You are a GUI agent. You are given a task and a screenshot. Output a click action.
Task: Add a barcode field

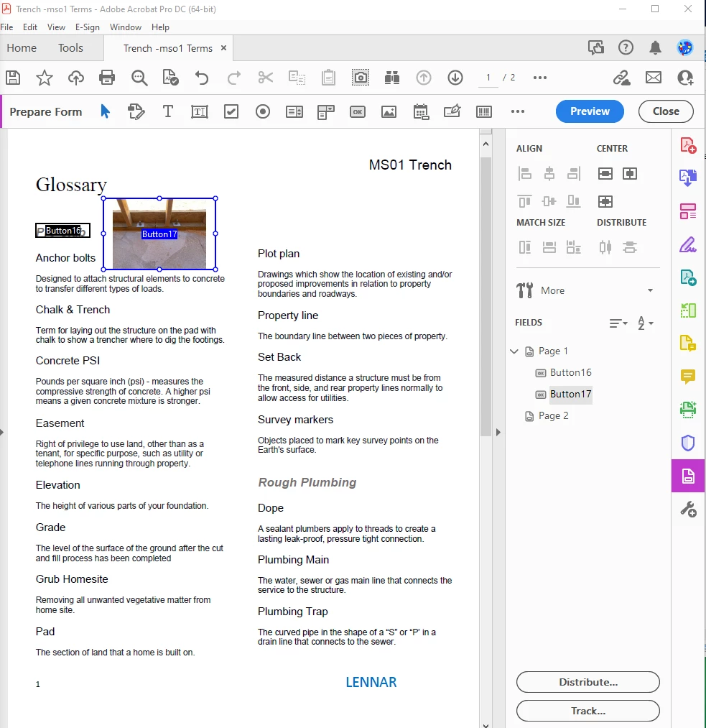(x=484, y=111)
